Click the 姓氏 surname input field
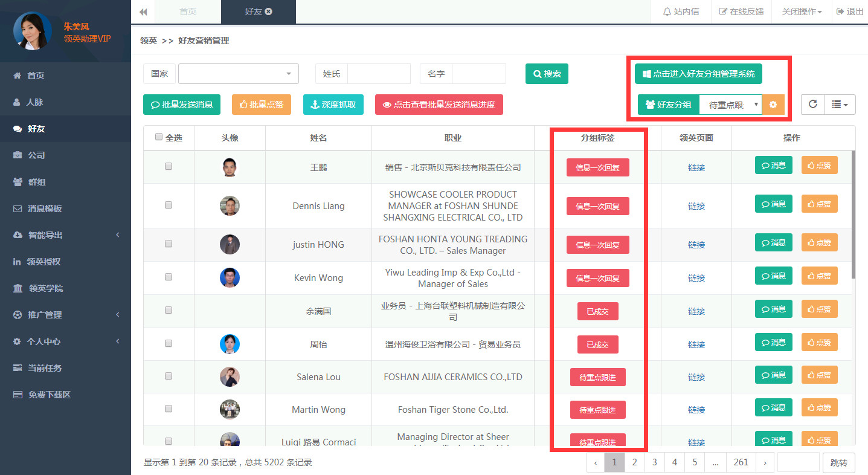Screen dimensions: 868x475 click(x=379, y=74)
